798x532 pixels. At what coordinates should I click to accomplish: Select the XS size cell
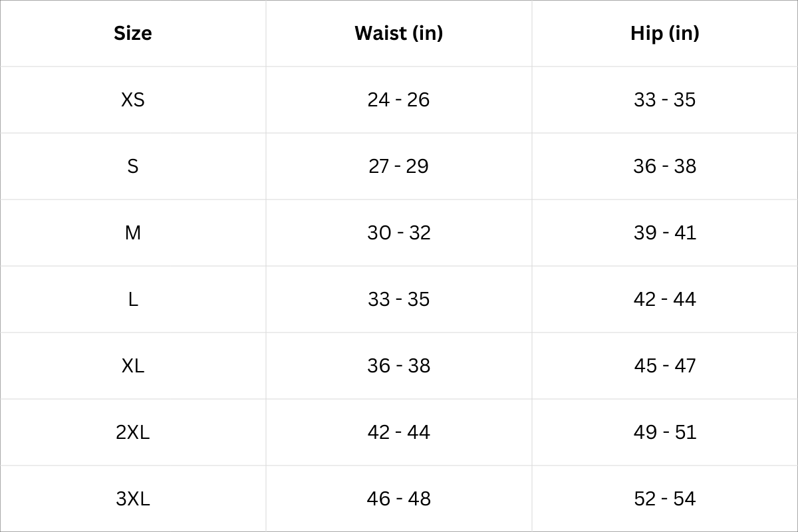132,100
